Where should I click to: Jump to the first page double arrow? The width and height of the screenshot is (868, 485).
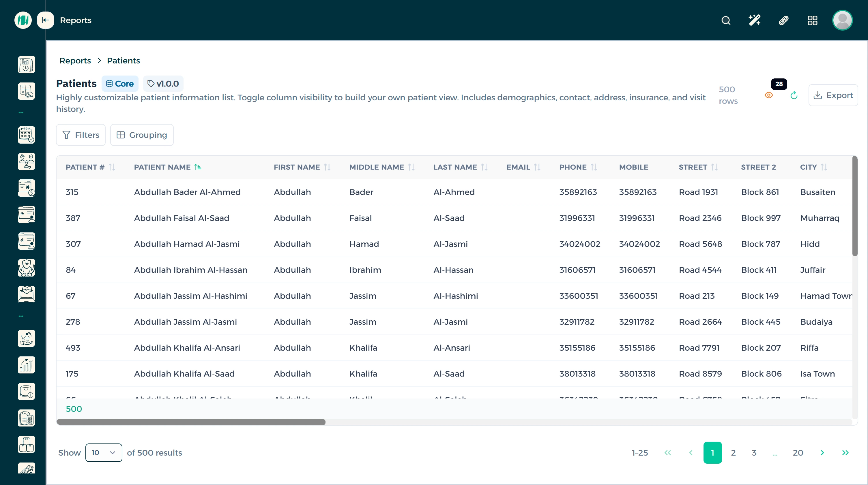coord(667,453)
